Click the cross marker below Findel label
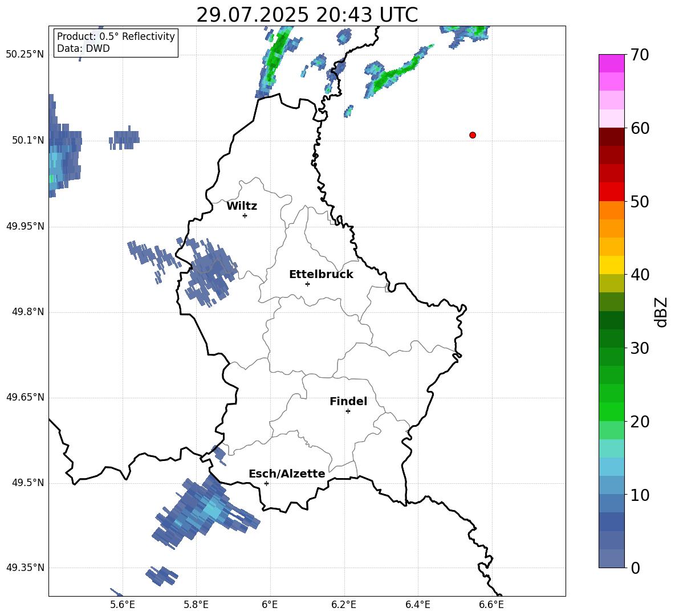Viewport: 675px width, 616px height. (348, 411)
